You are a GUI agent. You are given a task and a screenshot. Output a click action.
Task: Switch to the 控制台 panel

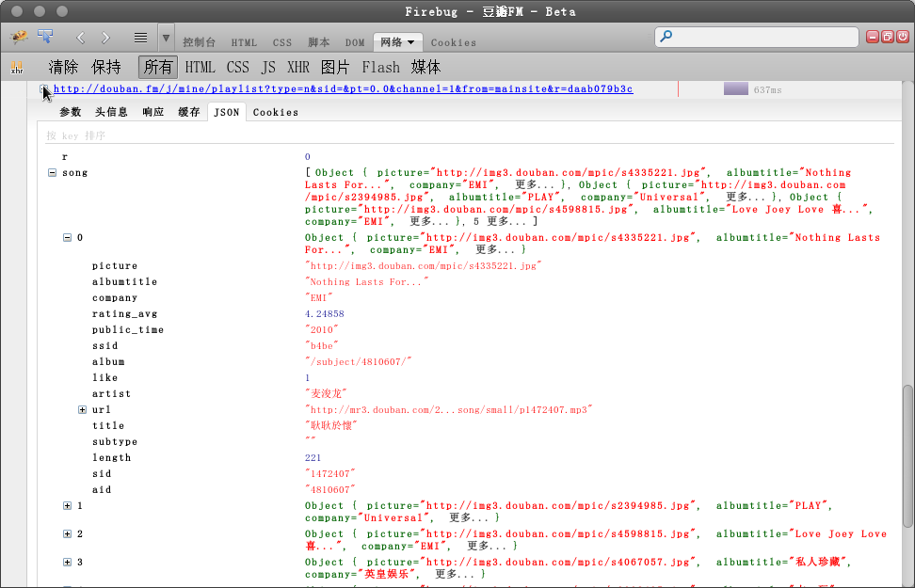199,42
